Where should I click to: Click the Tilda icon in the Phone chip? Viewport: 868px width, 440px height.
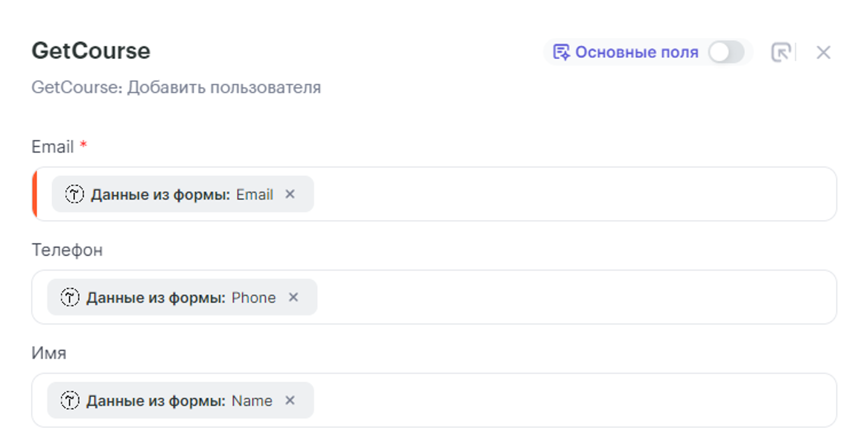coord(70,297)
